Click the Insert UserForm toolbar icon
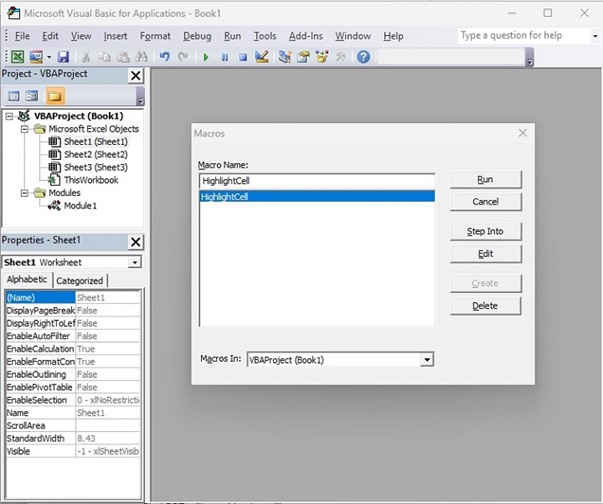The height and width of the screenshot is (504, 603). [x=36, y=57]
